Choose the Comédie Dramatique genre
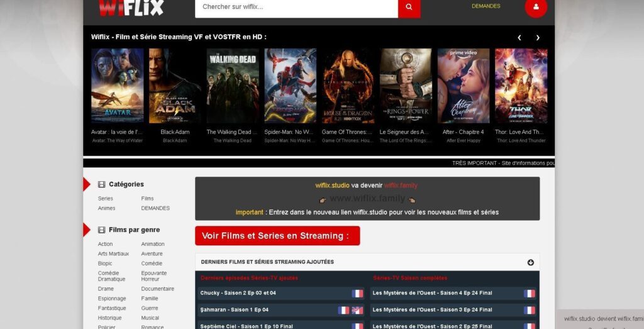Viewport: 644px width, 329px height. tap(111, 276)
